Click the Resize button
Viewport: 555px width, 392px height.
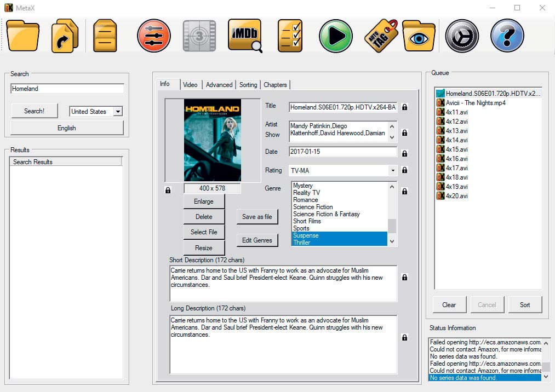point(204,247)
